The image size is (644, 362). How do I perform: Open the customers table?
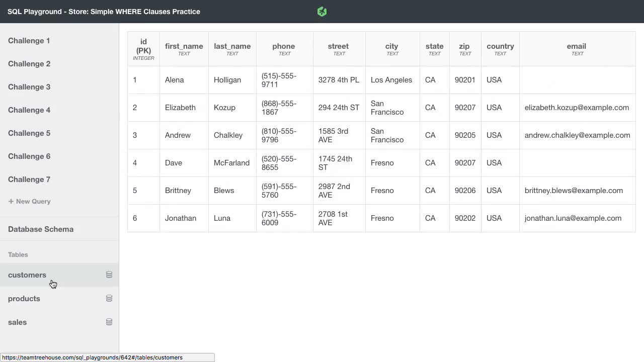27,275
